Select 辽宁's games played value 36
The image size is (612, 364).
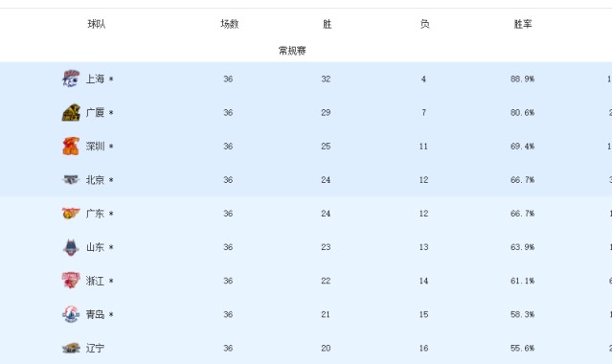[228, 348]
